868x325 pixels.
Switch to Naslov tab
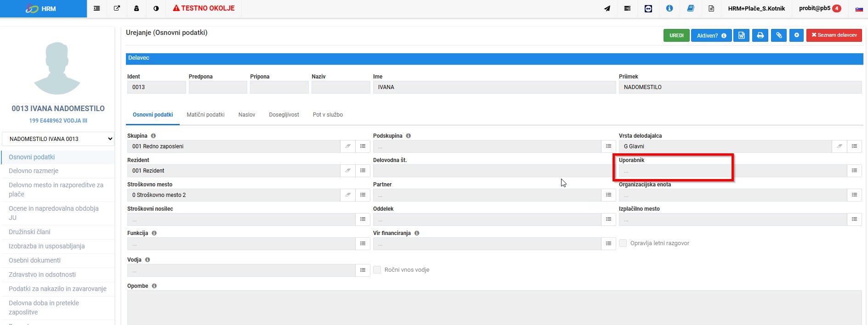(247, 115)
